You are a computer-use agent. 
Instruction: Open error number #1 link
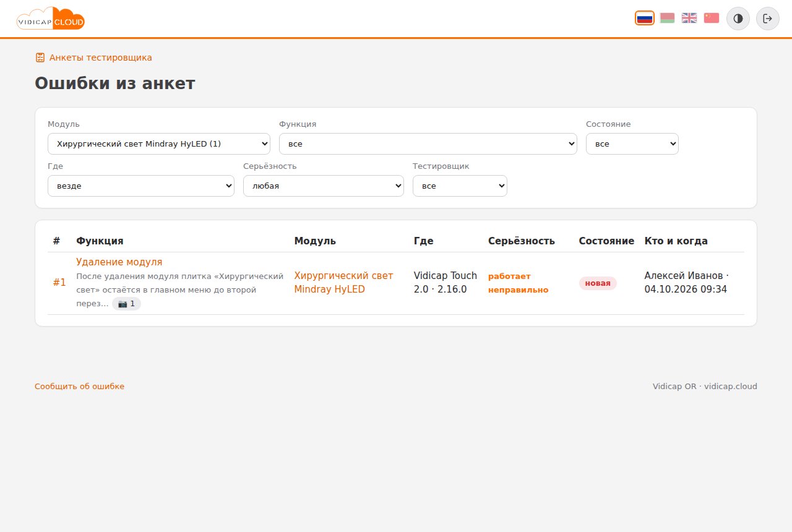tap(59, 283)
